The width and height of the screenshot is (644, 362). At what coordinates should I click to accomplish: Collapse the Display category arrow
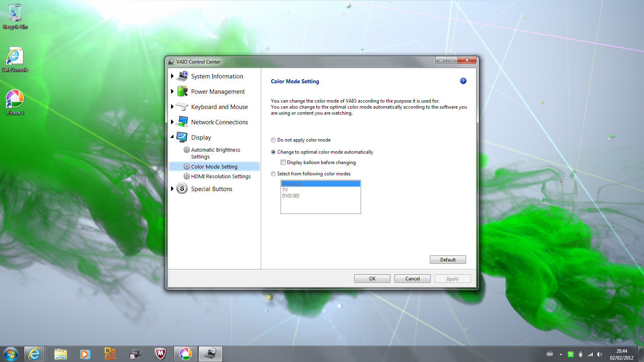click(x=172, y=137)
